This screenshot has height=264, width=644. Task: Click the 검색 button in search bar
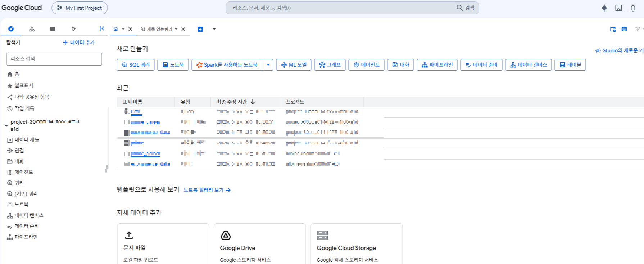coord(466,8)
